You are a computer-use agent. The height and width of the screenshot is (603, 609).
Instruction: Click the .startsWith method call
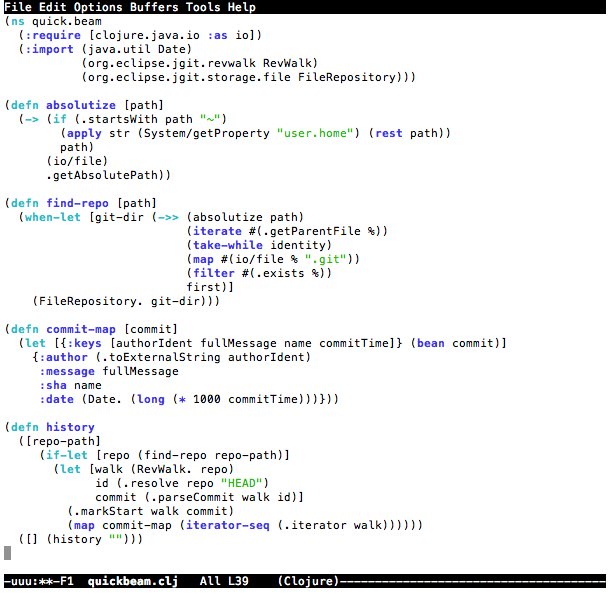pos(119,119)
